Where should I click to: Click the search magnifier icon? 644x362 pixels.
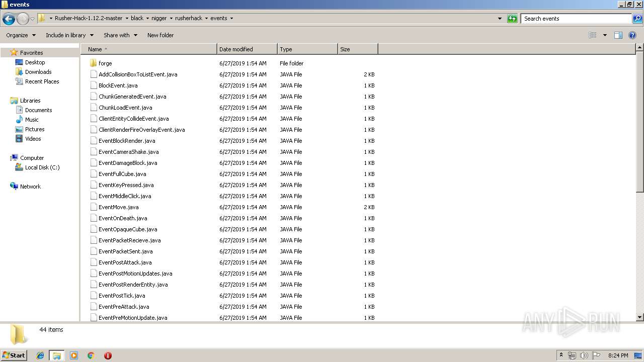(637, 19)
